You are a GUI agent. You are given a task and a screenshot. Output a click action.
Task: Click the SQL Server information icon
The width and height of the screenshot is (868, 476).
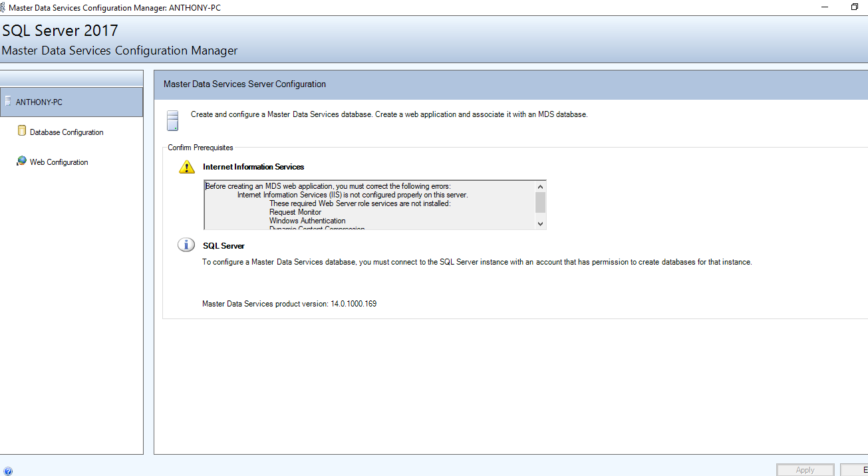coord(186,245)
